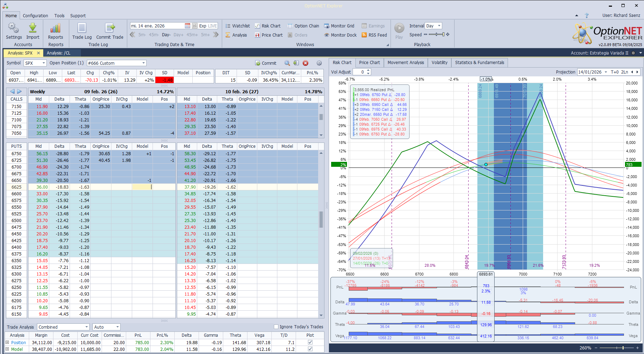
Task: Open the Settings gear icon
Action: click(x=14, y=29)
